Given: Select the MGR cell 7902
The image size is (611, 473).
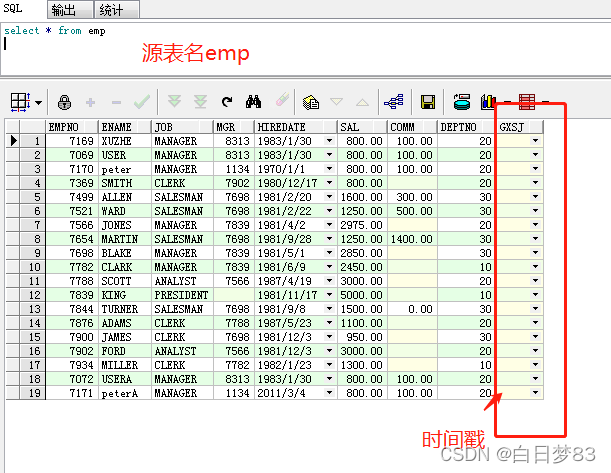Looking at the screenshot, I should [234, 183].
